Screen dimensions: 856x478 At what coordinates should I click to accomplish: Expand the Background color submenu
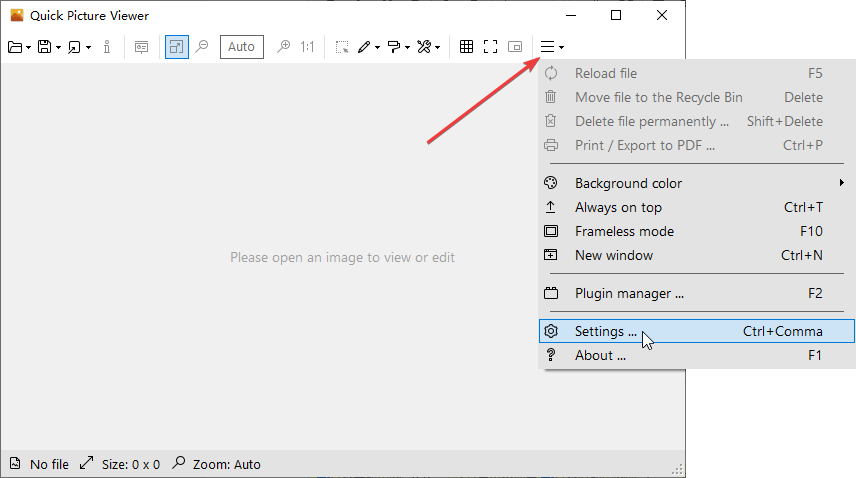(697, 183)
